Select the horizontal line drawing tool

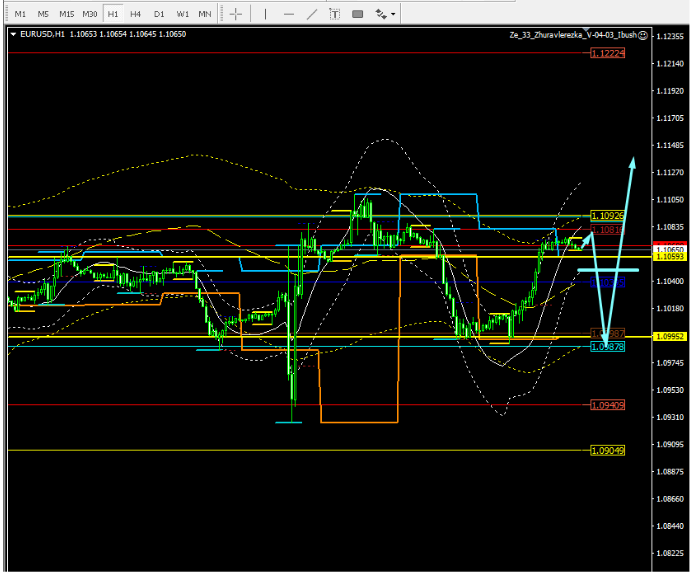tap(289, 14)
